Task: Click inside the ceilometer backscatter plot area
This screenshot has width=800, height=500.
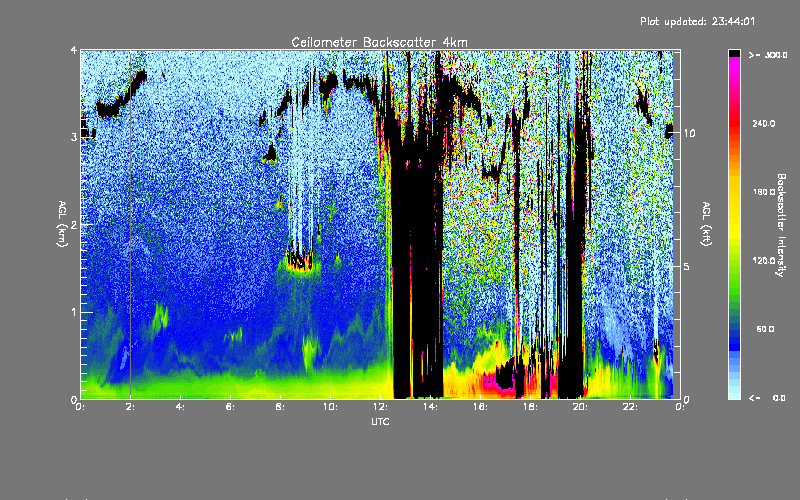Action: point(380,224)
